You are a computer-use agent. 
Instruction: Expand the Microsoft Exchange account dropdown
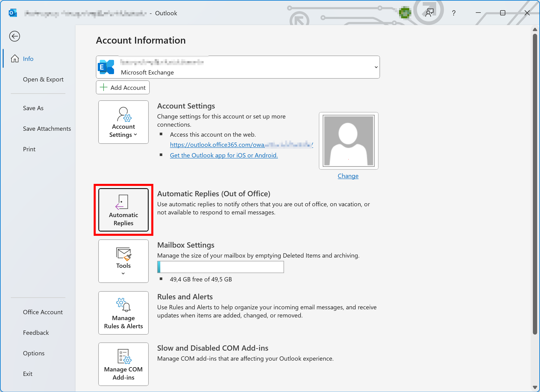(376, 67)
